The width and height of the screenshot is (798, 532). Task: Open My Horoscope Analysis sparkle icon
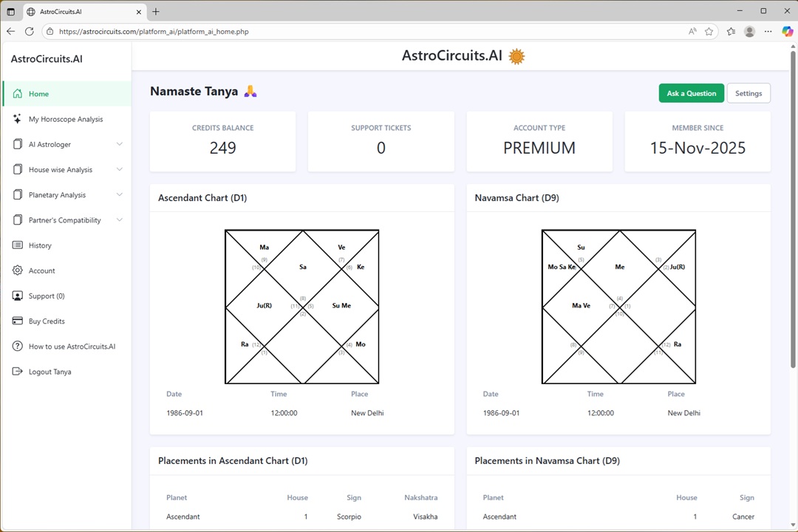click(x=18, y=119)
